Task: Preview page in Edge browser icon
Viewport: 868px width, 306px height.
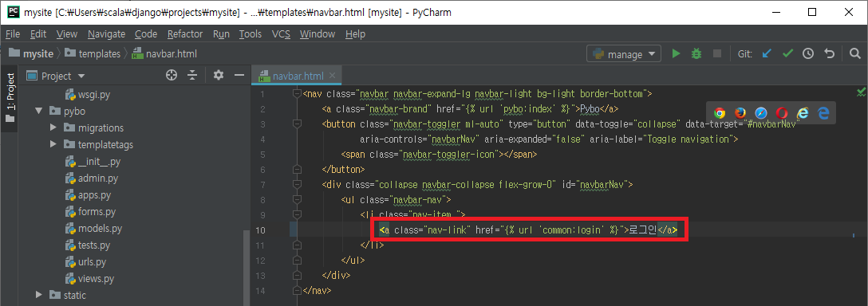Action: tap(823, 113)
